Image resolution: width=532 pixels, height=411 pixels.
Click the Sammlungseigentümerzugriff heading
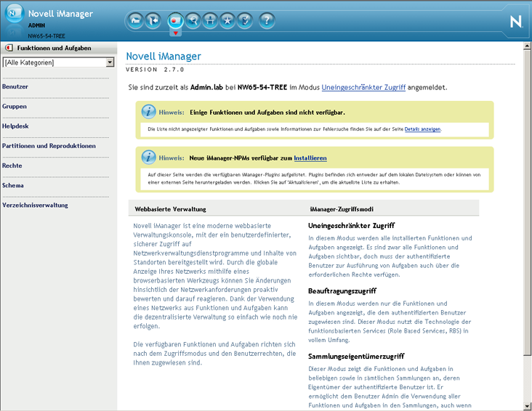356,356
